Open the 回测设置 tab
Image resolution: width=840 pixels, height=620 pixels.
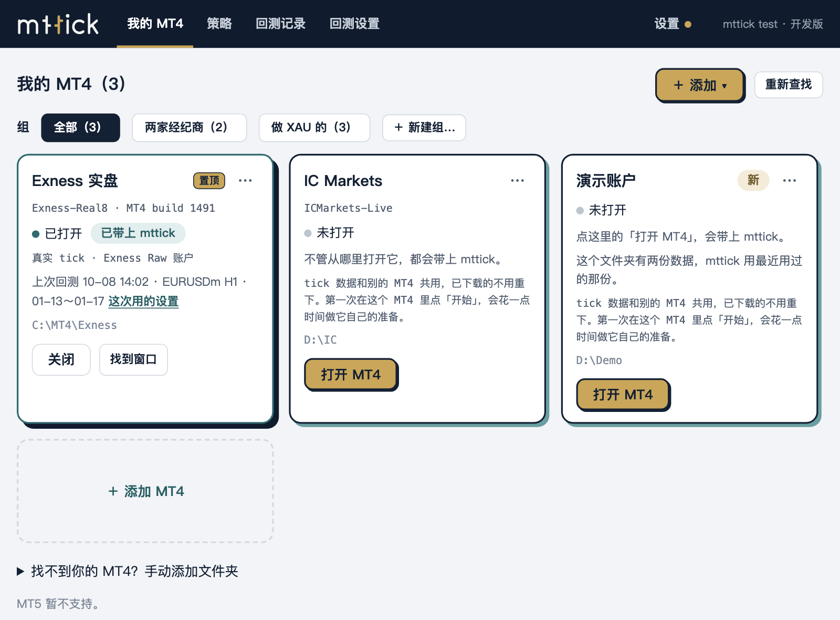point(354,24)
